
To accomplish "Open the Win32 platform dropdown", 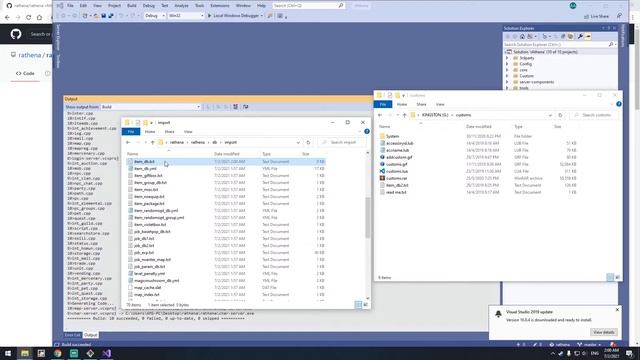I will point(186,16).
